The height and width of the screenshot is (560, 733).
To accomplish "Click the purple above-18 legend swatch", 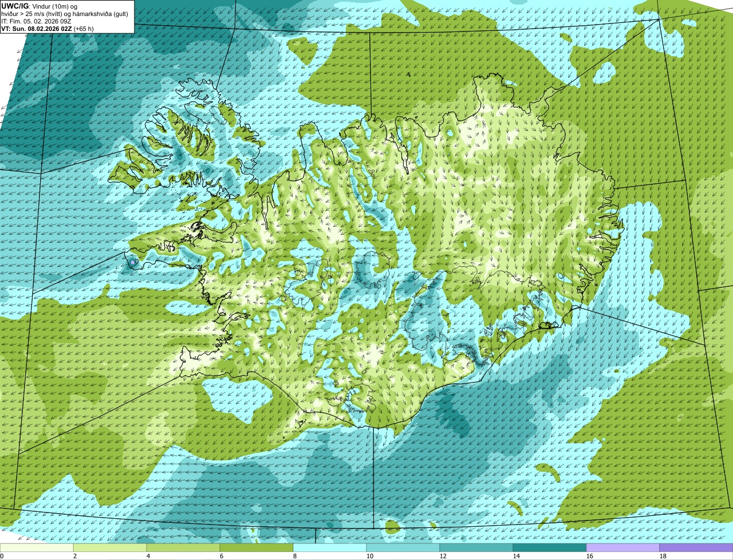I will (x=696, y=547).
